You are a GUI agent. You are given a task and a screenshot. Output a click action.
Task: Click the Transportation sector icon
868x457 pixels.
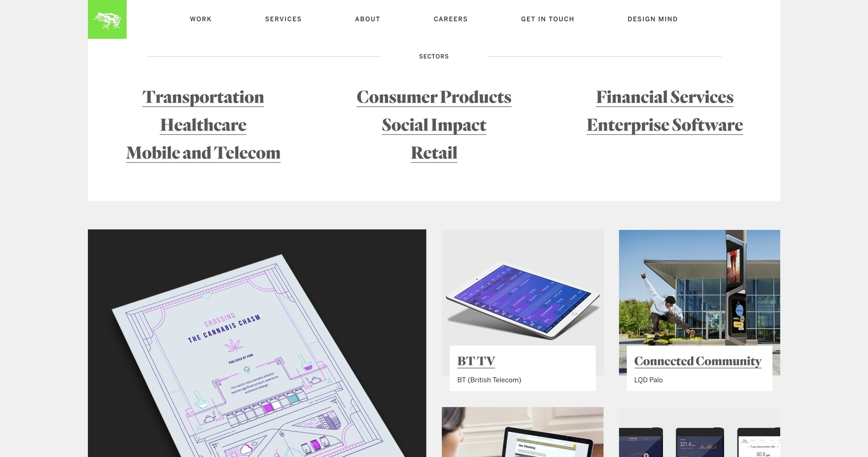(x=203, y=97)
